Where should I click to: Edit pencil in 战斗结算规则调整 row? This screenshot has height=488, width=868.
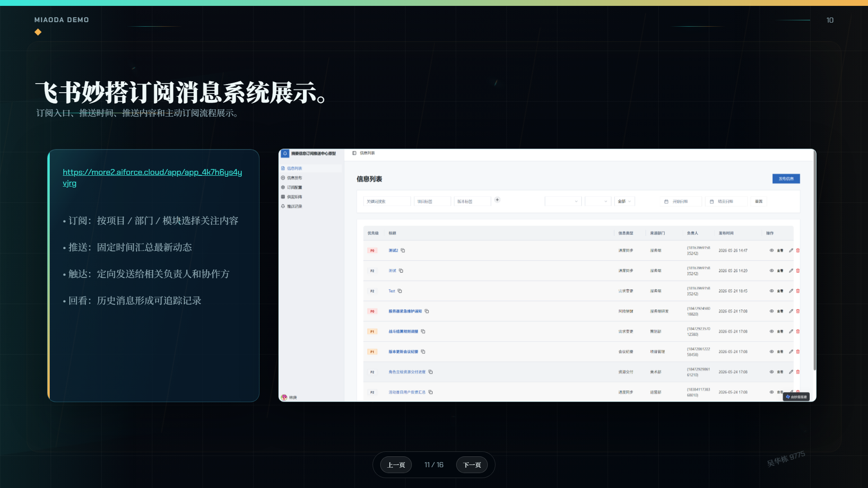(x=791, y=331)
